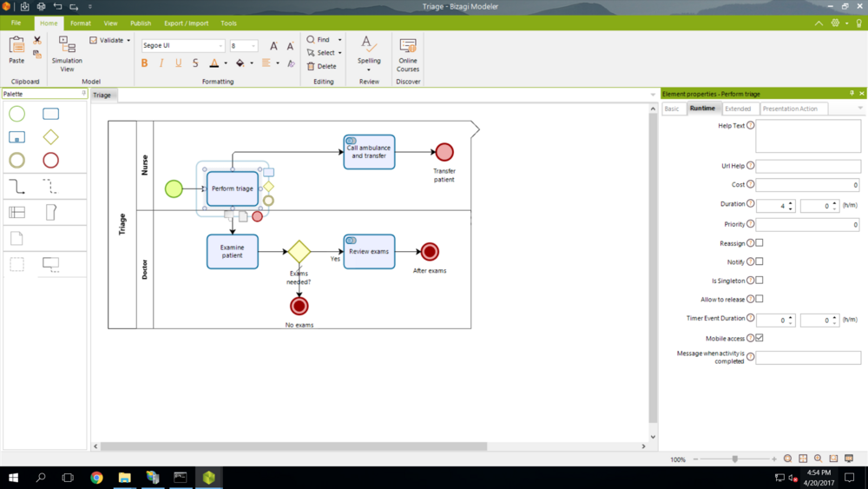Uncheck the Mobile access checkbox
This screenshot has height=489, width=868.
coord(759,338)
